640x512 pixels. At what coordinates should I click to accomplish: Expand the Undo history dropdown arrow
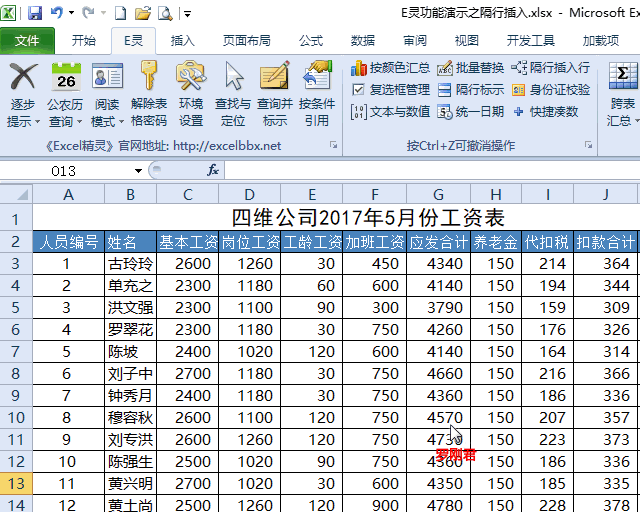[71, 13]
